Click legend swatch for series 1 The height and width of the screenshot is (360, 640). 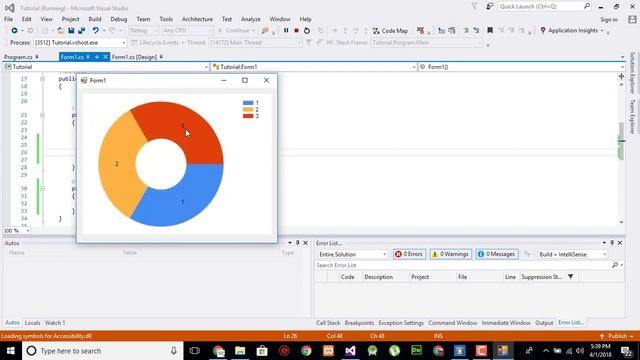coord(248,103)
